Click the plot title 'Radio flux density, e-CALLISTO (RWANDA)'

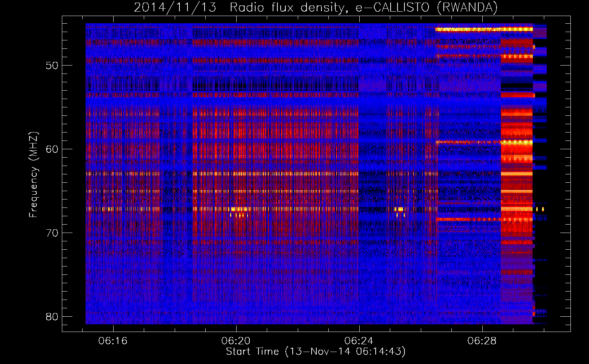tap(364, 7)
